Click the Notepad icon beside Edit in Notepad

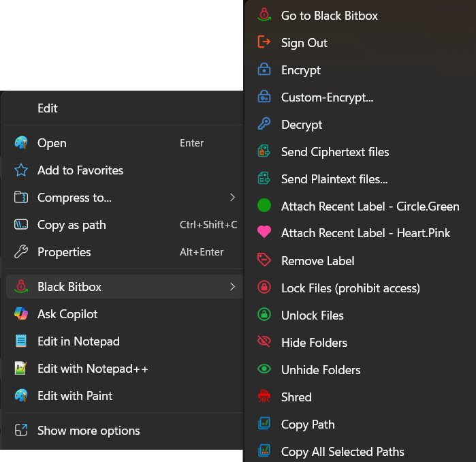click(x=21, y=341)
